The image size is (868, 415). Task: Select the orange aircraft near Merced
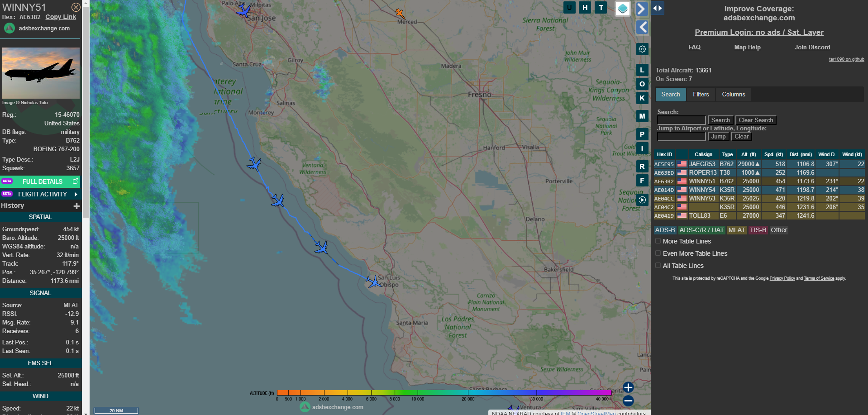tap(400, 14)
